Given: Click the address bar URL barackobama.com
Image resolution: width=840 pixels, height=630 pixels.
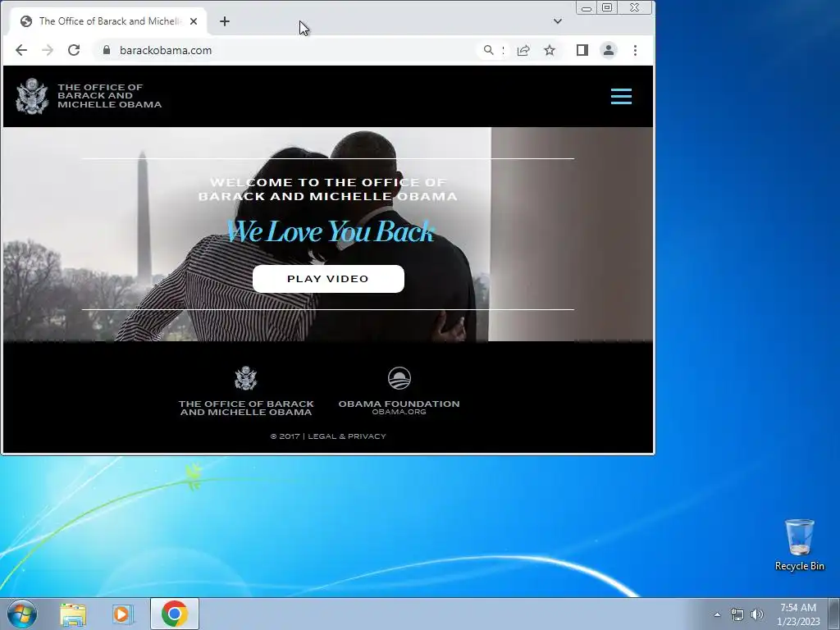Looking at the screenshot, I should 166,50.
